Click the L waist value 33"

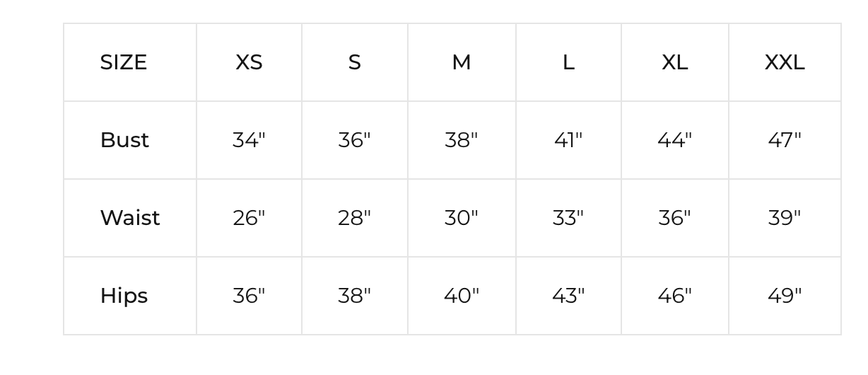[568, 218]
